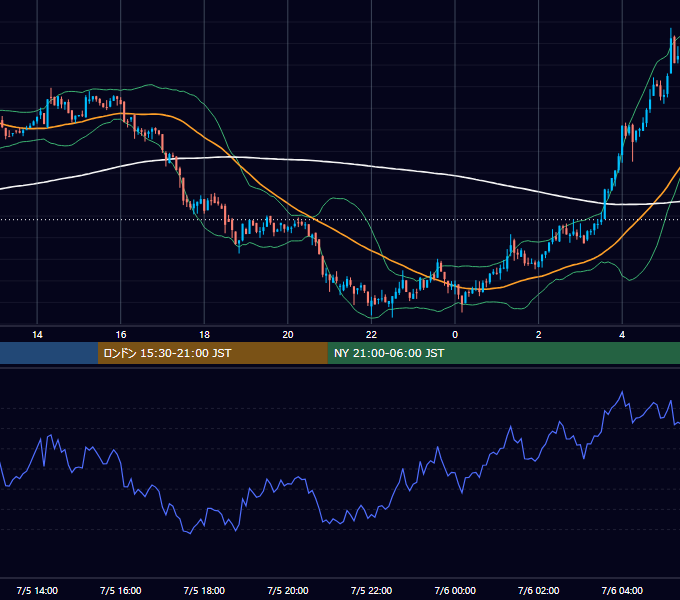Click the London session bar 15:30-21:00 JST
This screenshot has width=680, height=600.
[x=212, y=353]
